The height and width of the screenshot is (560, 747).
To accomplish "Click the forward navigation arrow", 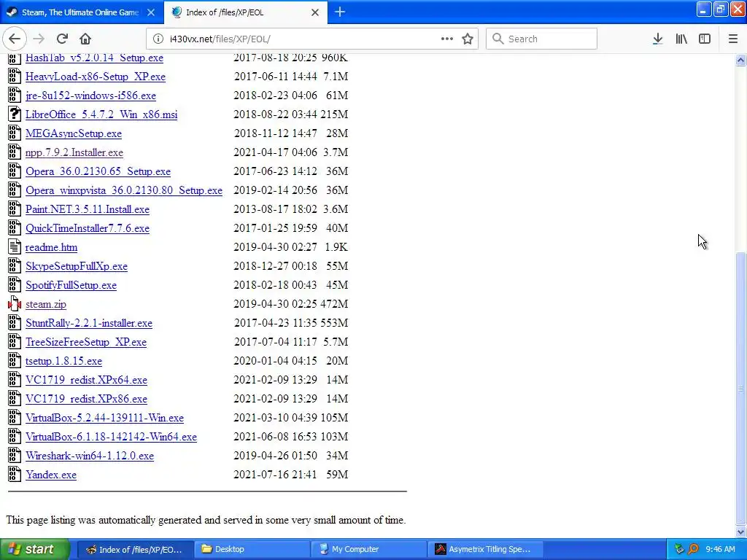I will (x=39, y=39).
